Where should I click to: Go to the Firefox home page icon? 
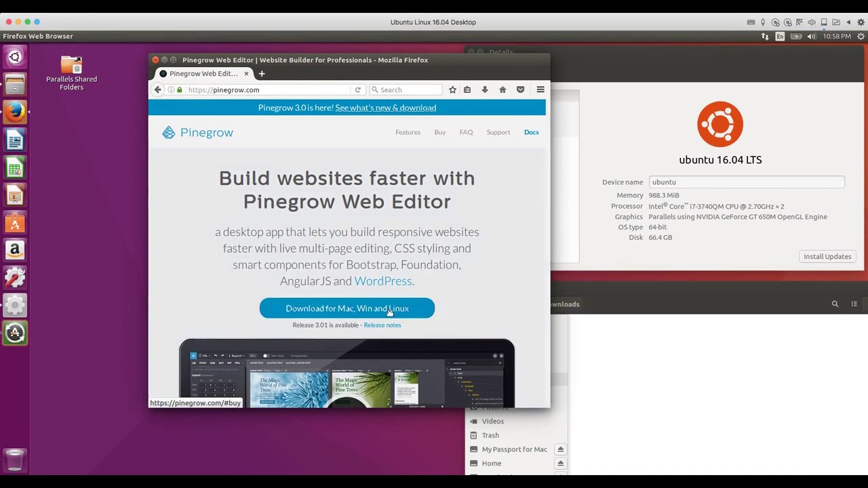click(502, 89)
